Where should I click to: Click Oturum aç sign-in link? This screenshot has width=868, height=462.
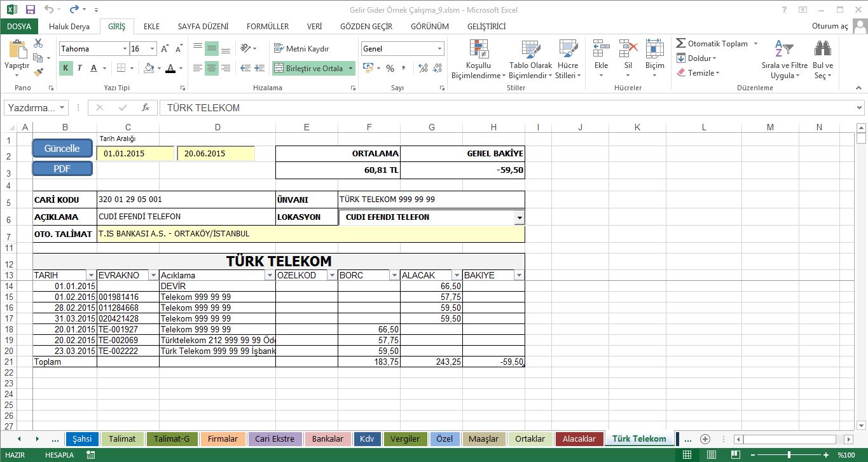click(830, 26)
